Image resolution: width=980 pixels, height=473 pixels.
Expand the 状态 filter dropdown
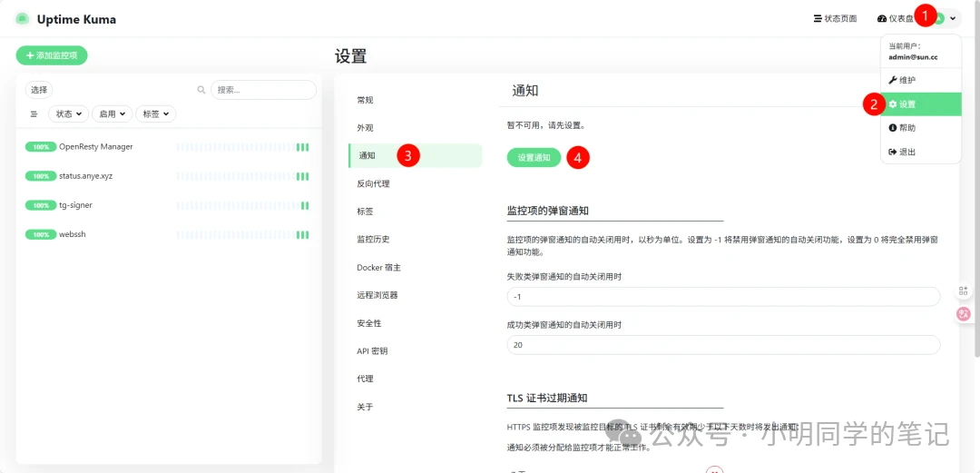pyautogui.click(x=69, y=113)
